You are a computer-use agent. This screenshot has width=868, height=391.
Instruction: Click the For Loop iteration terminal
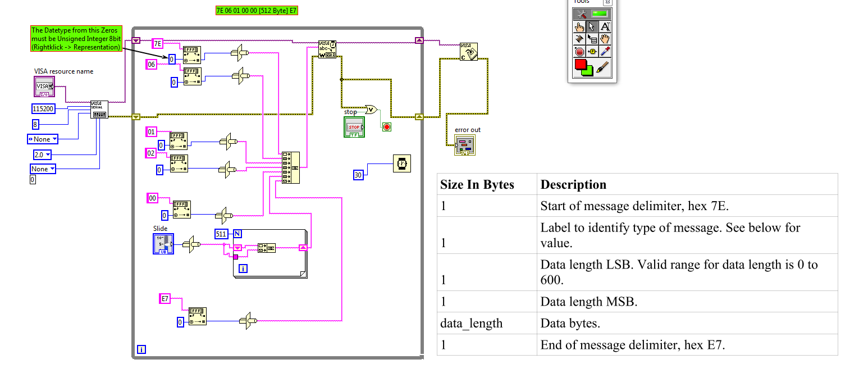point(243,269)
